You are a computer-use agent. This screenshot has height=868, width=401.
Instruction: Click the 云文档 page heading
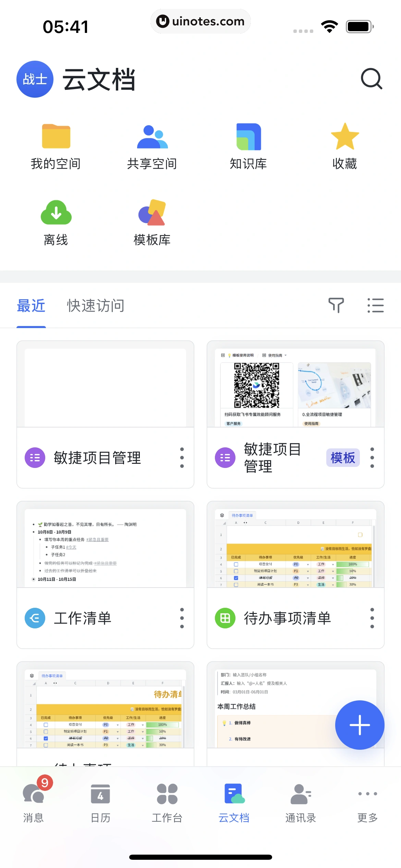[x=99, y=80]
